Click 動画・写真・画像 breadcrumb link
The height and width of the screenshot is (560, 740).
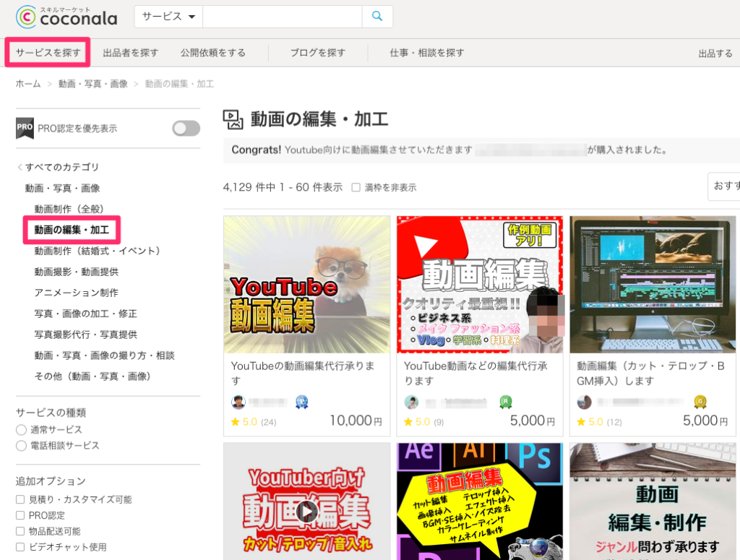pos(93,84)
